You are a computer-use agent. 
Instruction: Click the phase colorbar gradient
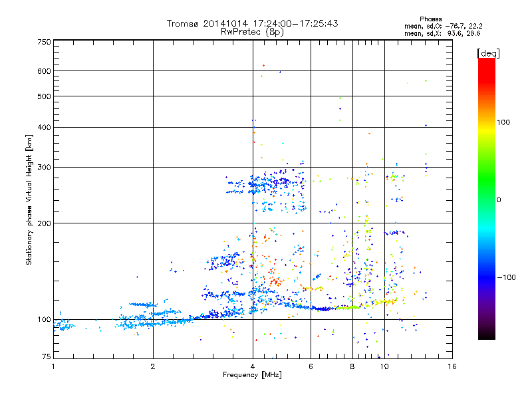coord(487,198)
